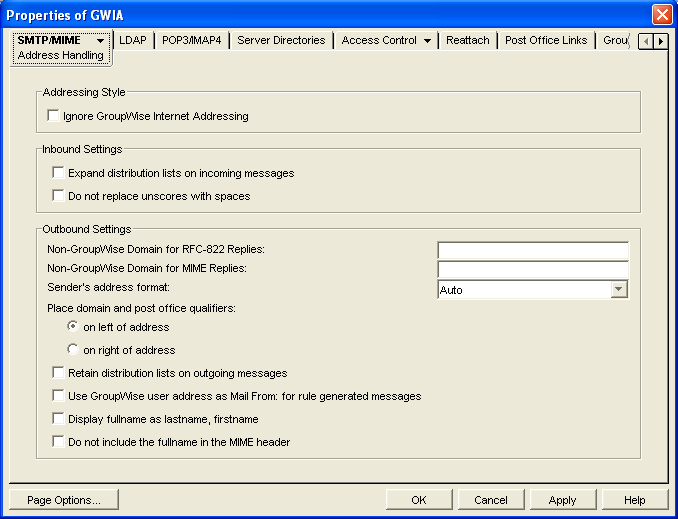This screenshot has height=519, width=678.
Task: Open the Server Directories tab
Action: point(281,40)
